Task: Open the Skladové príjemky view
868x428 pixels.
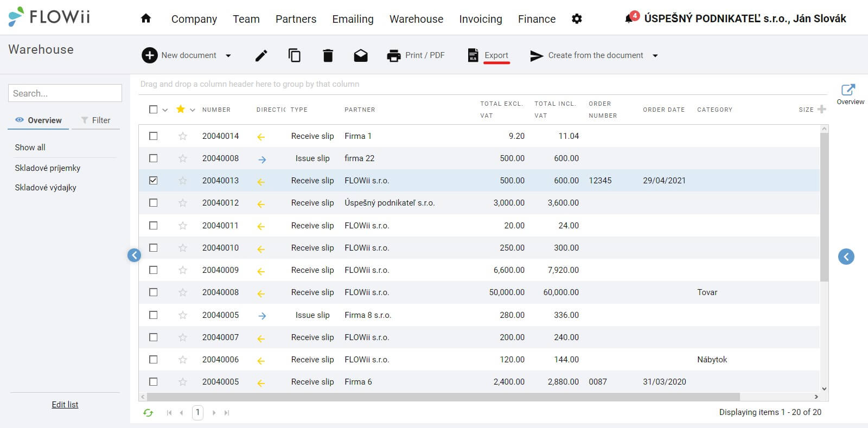Action: coord(48,168)
